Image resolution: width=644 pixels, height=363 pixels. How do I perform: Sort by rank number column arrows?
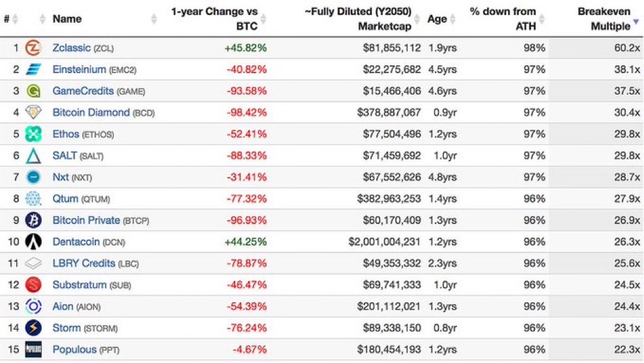pos(15,19)
